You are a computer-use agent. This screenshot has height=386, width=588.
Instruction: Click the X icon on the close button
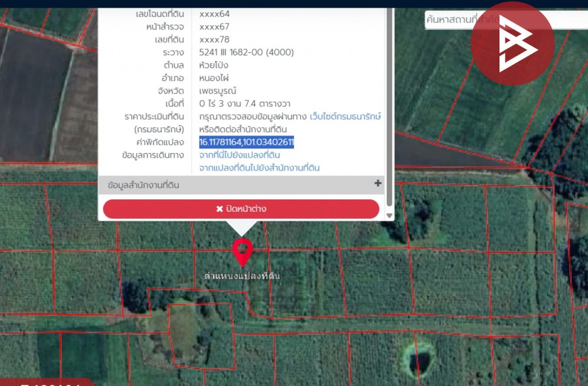click(219, 209)
